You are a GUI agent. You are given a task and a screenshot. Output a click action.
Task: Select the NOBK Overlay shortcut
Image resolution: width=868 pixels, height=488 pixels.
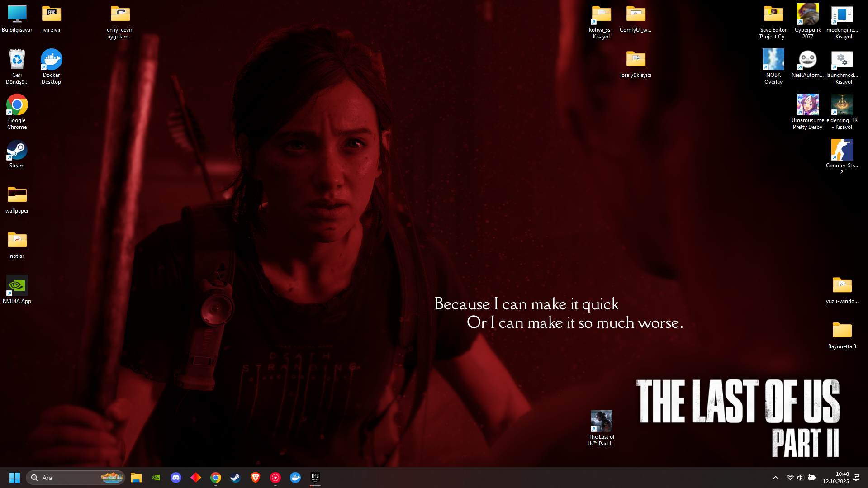(x=773, y=67)
